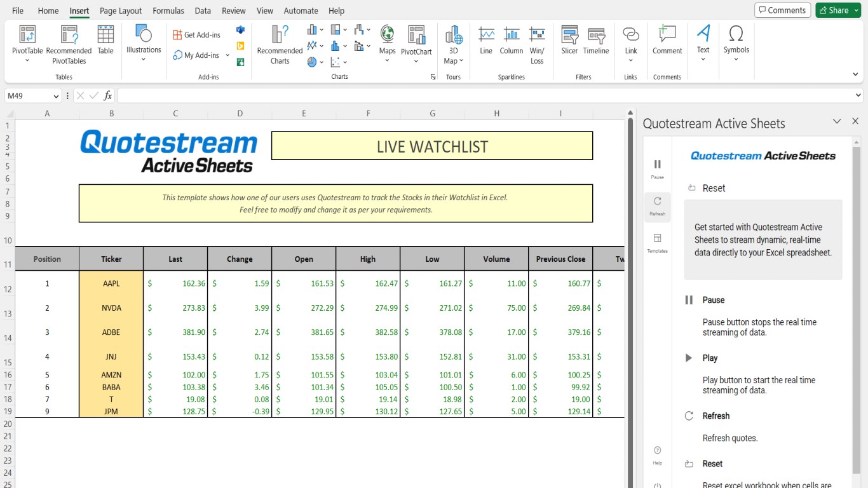Image resolution: width=868 pixels, height=488 pixels.
Task: Insert a Timeline filter
Action: (595, 41)
